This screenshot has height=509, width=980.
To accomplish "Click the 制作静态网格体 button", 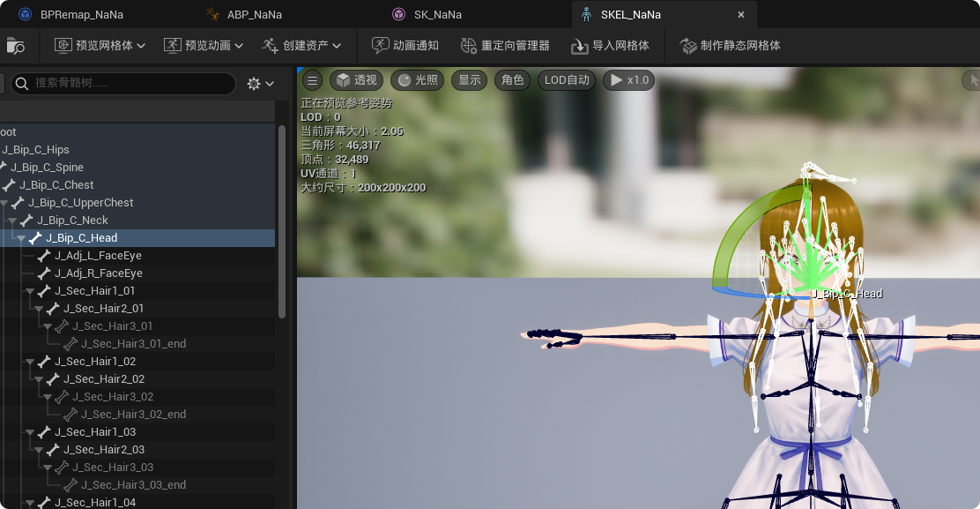I will tap(730, 46).
